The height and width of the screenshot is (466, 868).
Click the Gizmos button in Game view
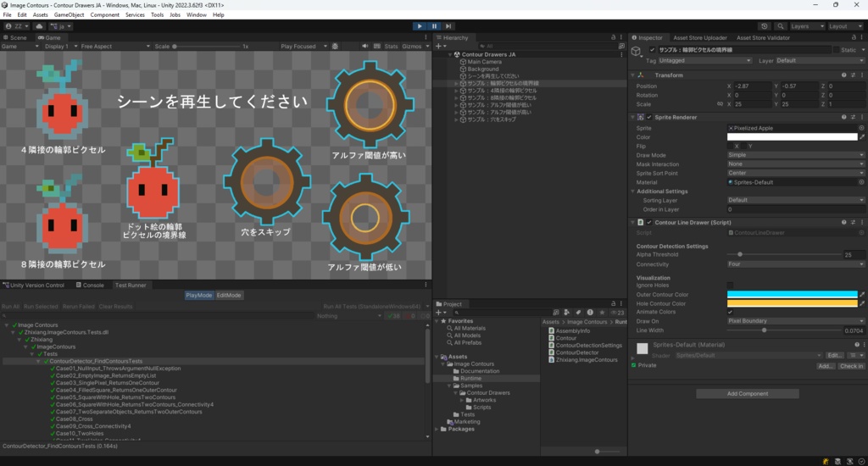[414, 47]
